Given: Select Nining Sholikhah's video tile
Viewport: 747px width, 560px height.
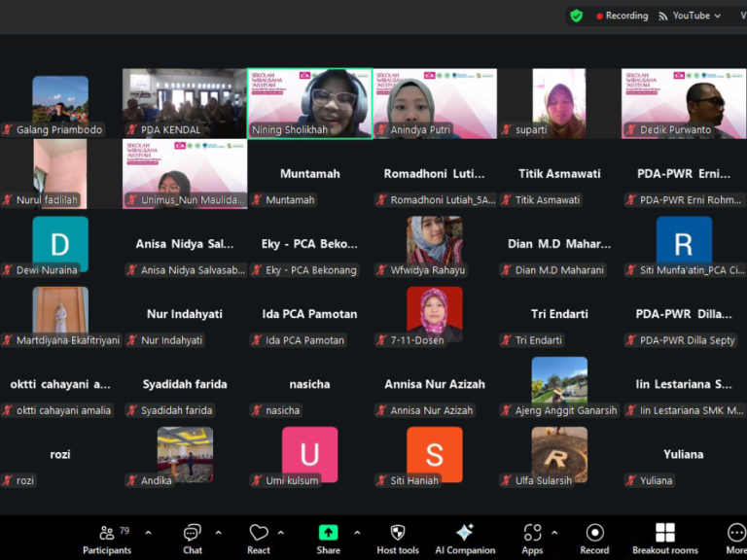Looking at the screenshot, I should [309, 103].
